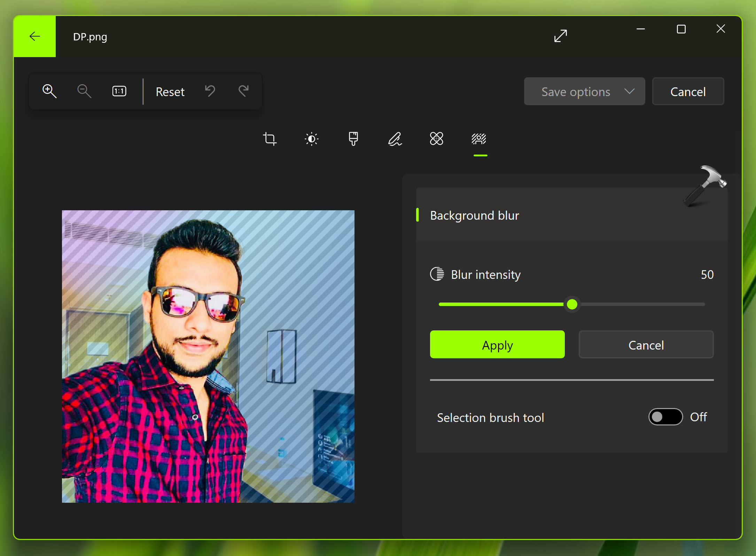Click the undo arrow icon

(x=210, y=91)
